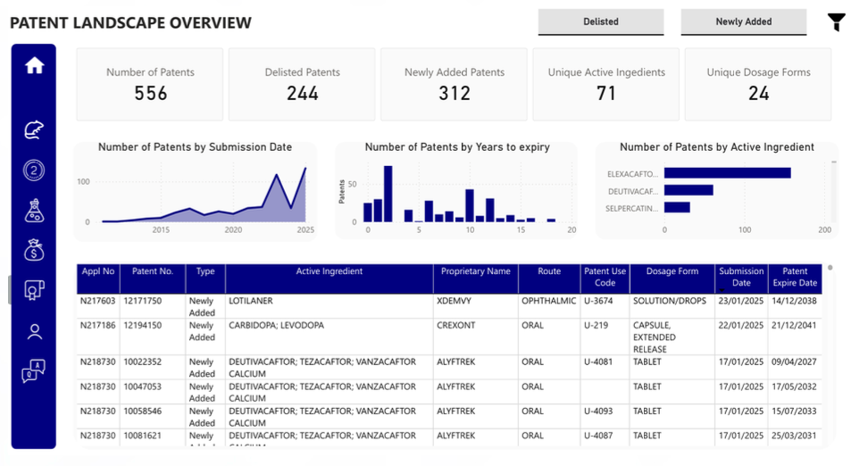The height and width of the screenshot is (466, 868).
Task: Open the patent certificate sidebar icon
Action: (34, 290)
